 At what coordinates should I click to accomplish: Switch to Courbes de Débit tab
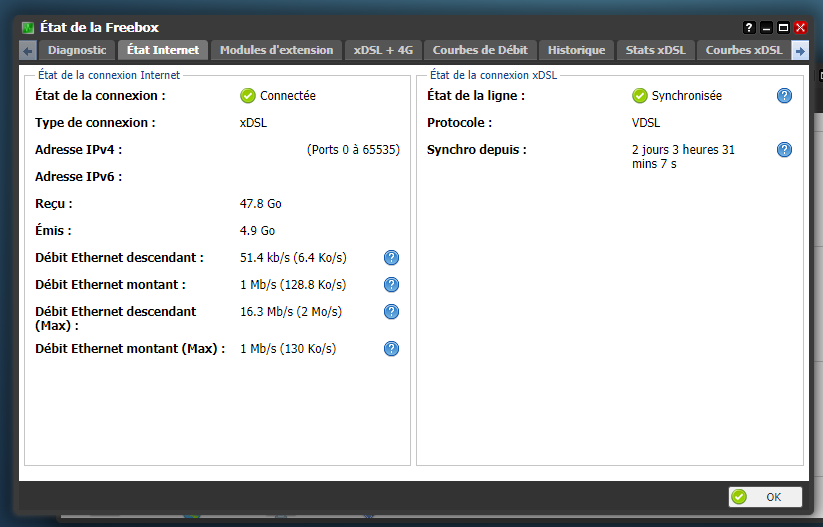tap(480, 50)
